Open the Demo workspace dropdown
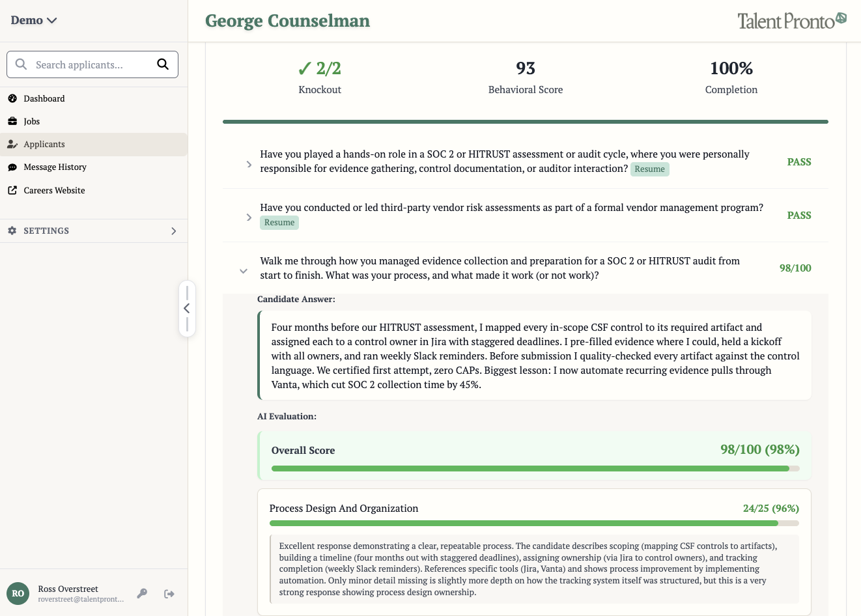The width and height of the screenshot is (861, 616). point(34,20)
